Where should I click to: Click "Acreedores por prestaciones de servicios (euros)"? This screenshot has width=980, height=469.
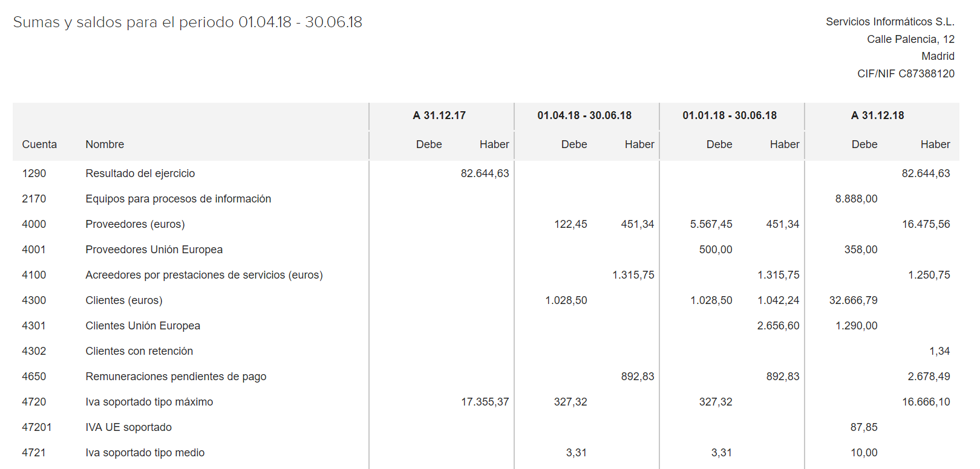click(x=204, y=275)
